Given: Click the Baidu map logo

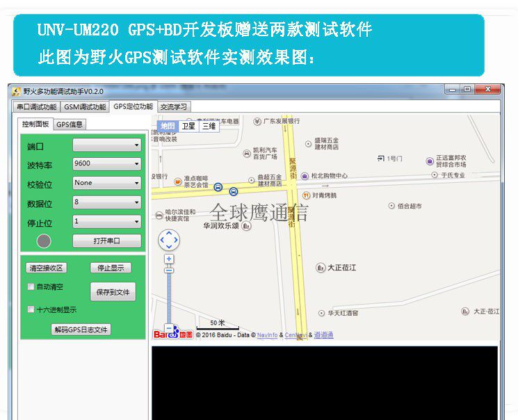Looking at the screenshot, I should 172,334.
